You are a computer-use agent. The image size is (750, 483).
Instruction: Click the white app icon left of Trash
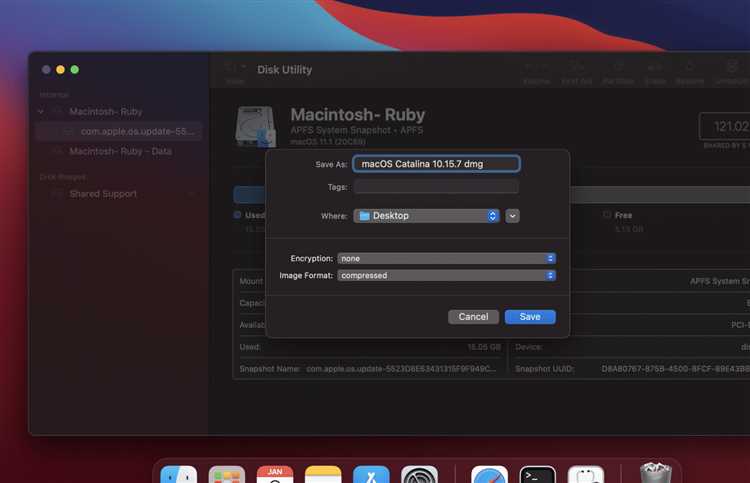586,474
